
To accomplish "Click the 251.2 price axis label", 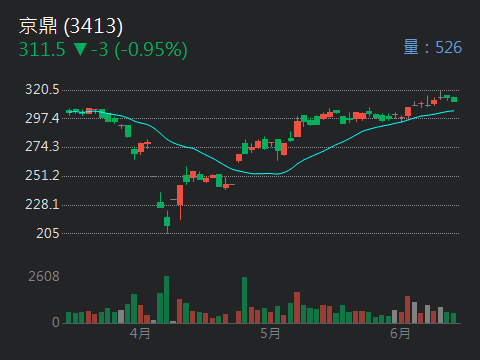I will [42, 175].
